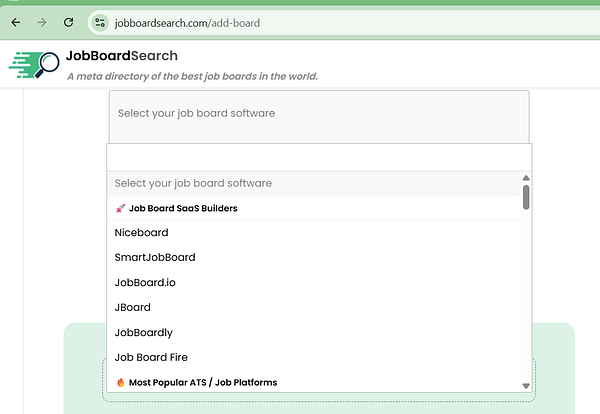
Task: Click the JobBoardSearch magnifier logo
Action: (x=34, y=64)
